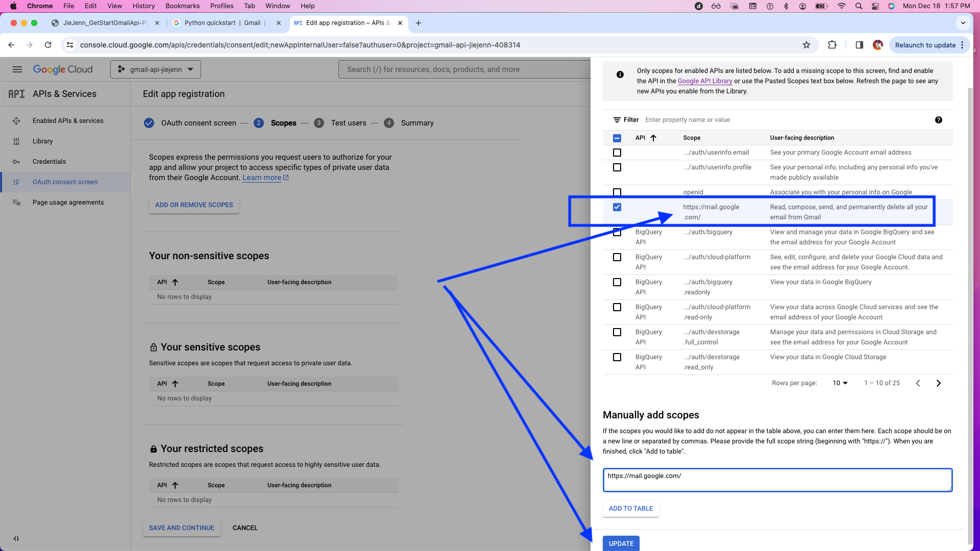Go to previous page of scopes table
Image resolution: width=980 pixels, height=551 pixels.
(918, 383)
